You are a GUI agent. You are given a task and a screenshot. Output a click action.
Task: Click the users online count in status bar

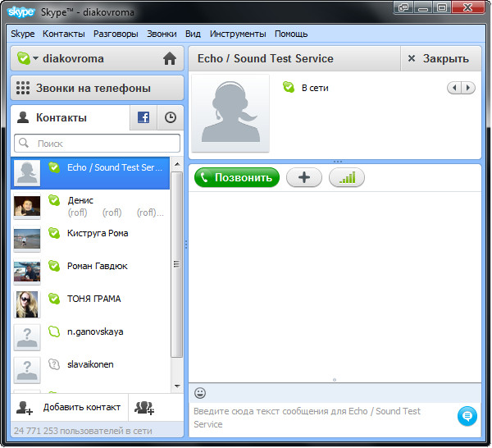83,431
